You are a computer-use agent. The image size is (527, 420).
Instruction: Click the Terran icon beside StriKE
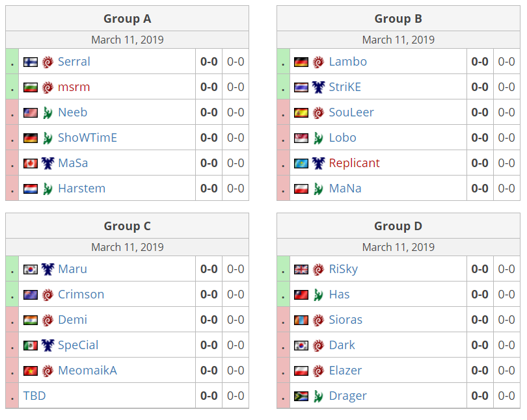(318, 87)
